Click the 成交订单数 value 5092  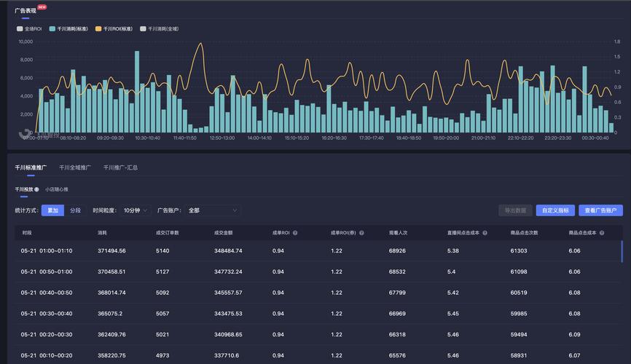pos(162,293)
